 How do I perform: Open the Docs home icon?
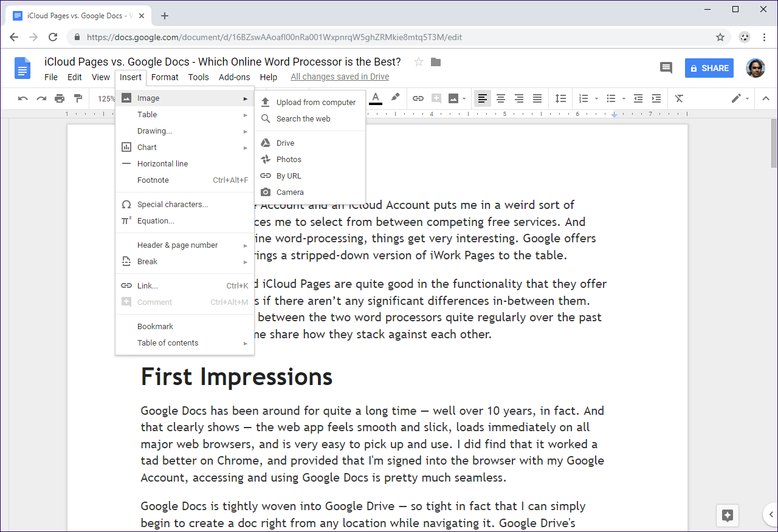pos(22,68)
